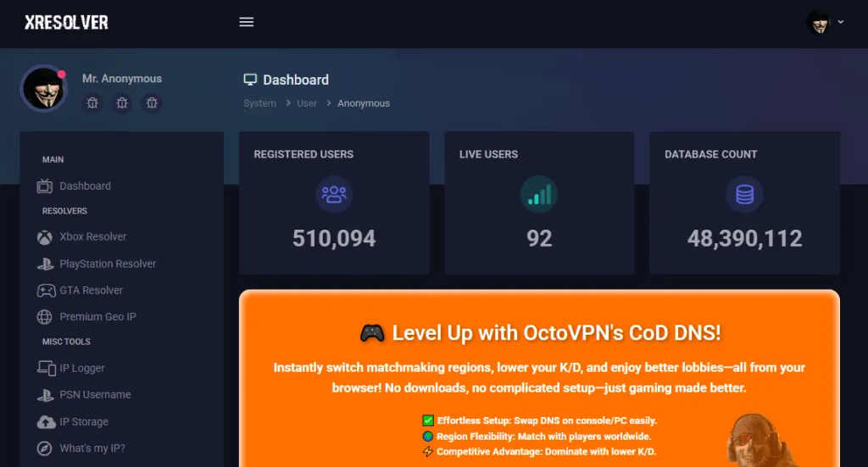This screenshot has width=868, height=467.
Task: Click the PlayStation logo beside PlayStation Resolver
Action: tap(45, 264)
